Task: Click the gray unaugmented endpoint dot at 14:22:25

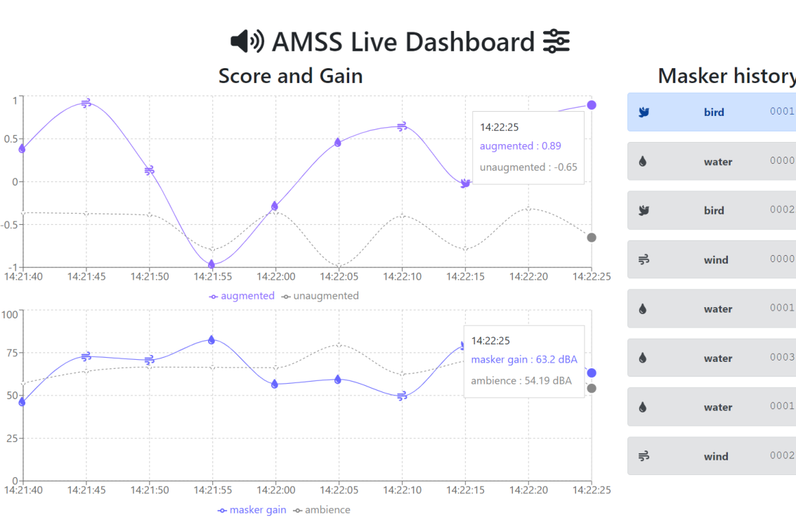Action: [592, 238]
